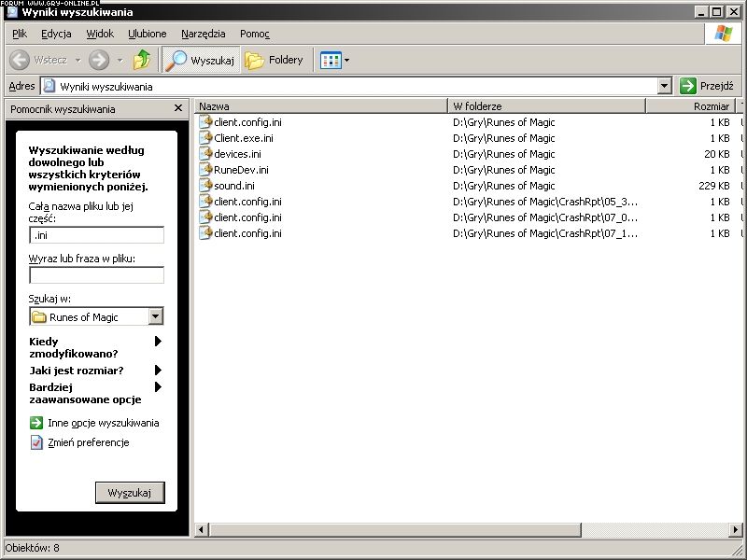
Task: Expand the address bar dropdown
Action: coord(665,86)
